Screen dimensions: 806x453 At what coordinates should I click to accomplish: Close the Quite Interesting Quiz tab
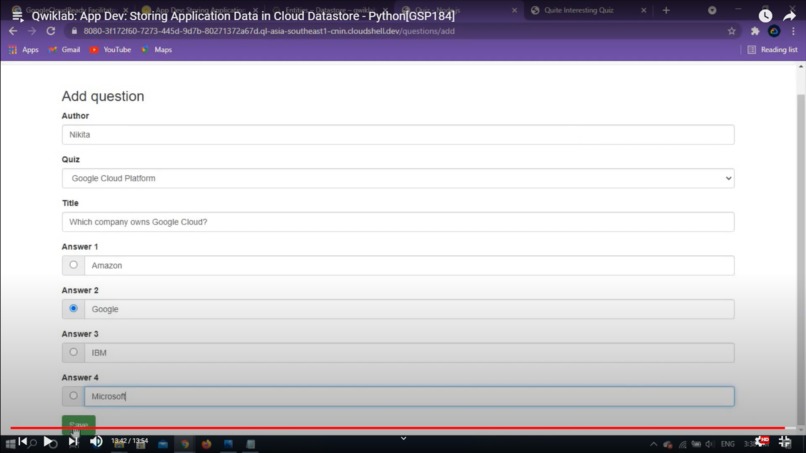coord(644,10)
